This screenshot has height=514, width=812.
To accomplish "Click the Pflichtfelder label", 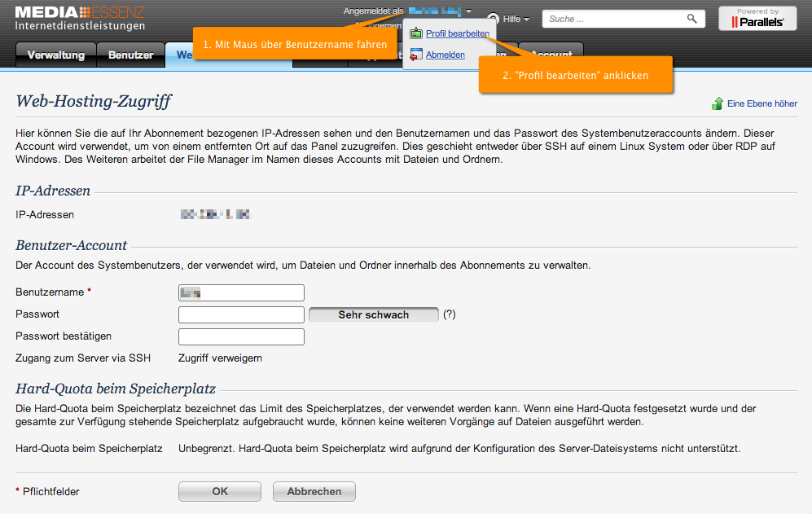I will pos(50,492).
